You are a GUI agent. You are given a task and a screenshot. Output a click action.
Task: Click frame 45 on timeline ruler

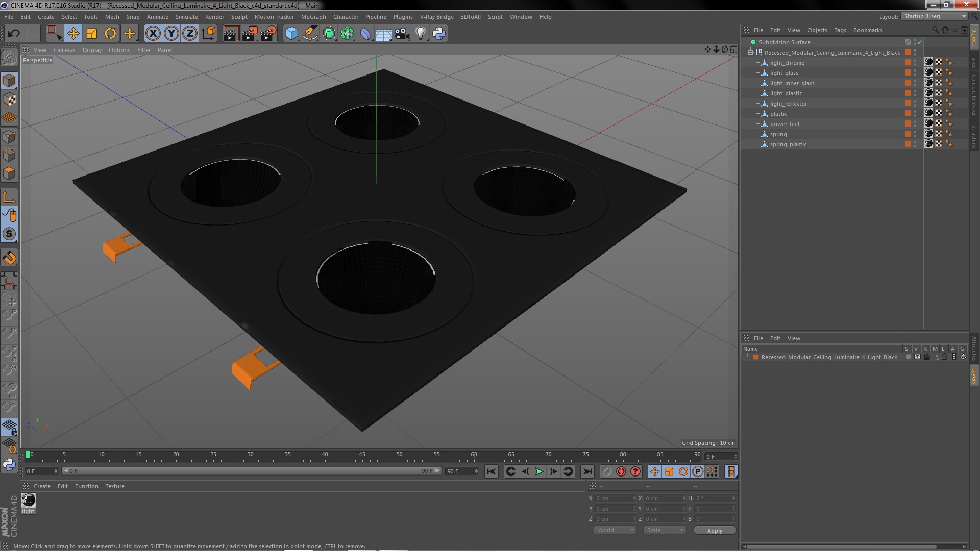362,454
